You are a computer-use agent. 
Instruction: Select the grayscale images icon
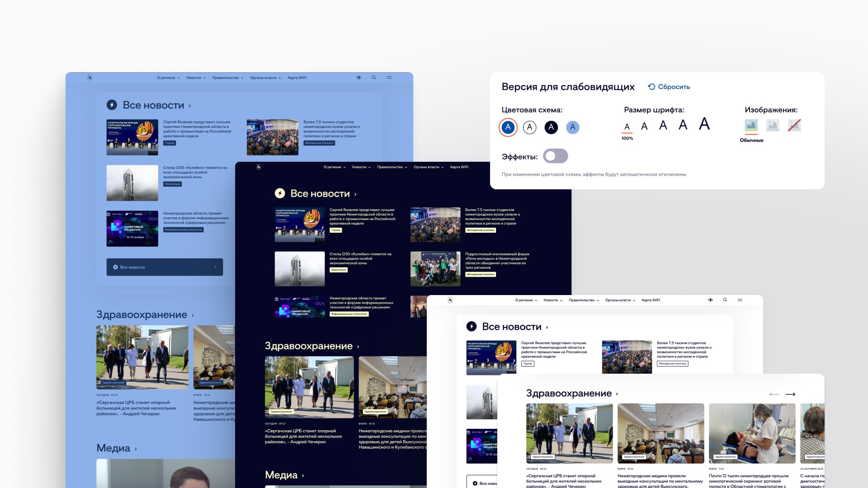[x=773, y=125]
